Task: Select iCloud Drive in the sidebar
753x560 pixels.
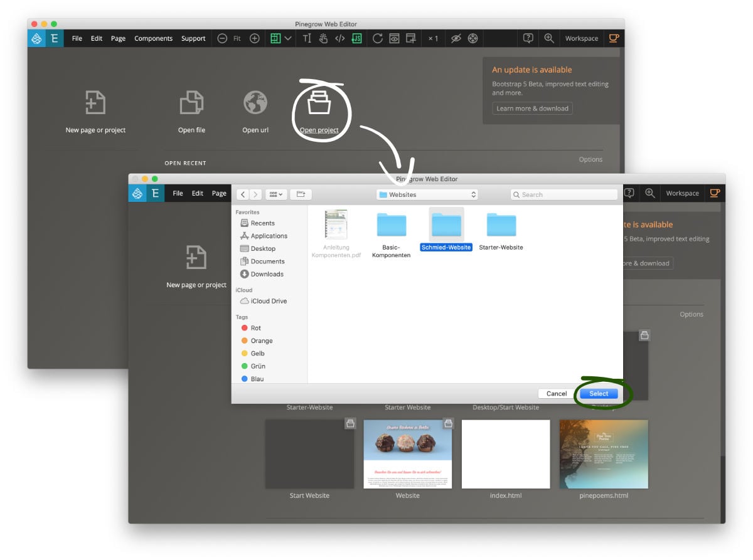Action: (264, 301)
